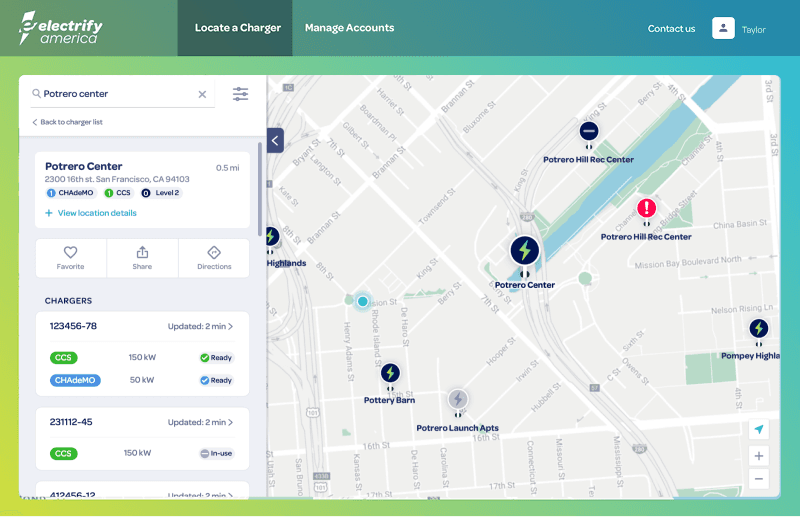This screenshot has height=517, width=801.
Task: Click the CCS connector count tag in header
Action: click(x=117, y=193)
